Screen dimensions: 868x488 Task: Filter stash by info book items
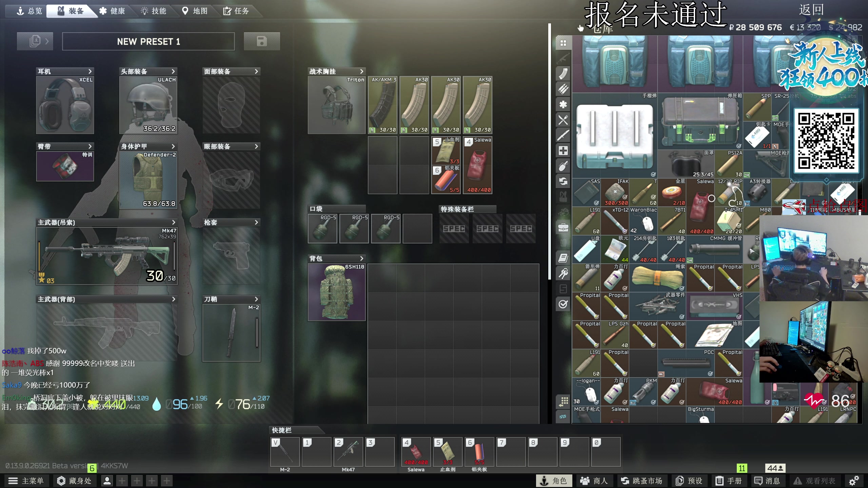pos(563,258)
